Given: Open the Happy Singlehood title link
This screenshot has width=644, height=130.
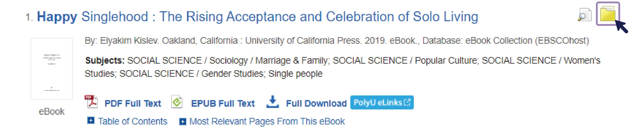Looking at the screenshot, I should (x=257, y=17).
